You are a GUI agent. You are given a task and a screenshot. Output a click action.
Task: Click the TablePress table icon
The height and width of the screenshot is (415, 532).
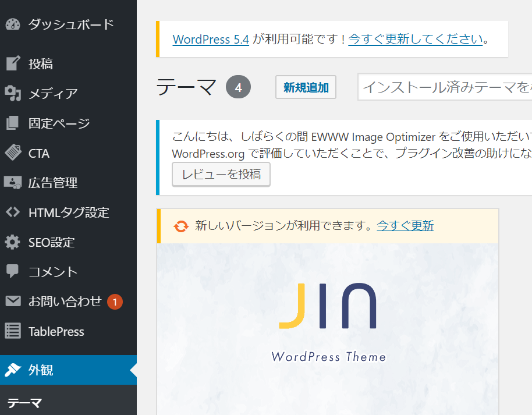13,331
